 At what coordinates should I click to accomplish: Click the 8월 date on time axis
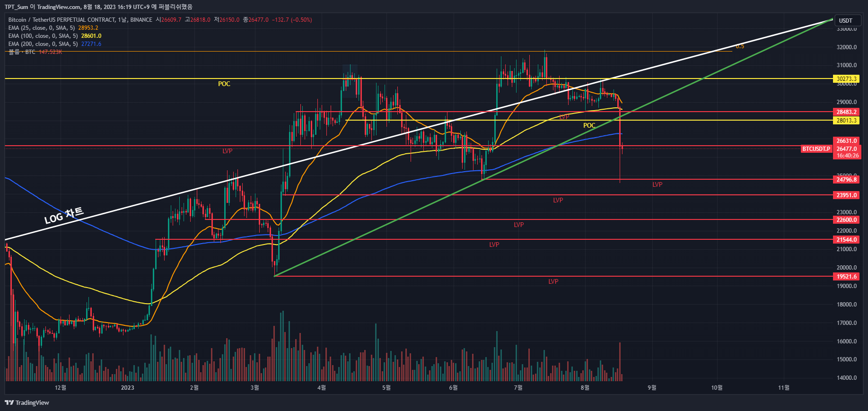(x=585, y=388)
